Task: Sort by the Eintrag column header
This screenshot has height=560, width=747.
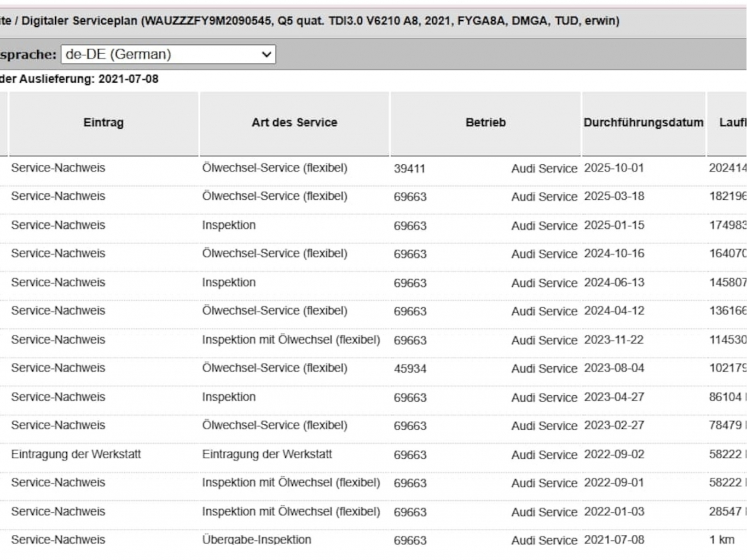Action: pyautogui.click(x=103, y=123)
